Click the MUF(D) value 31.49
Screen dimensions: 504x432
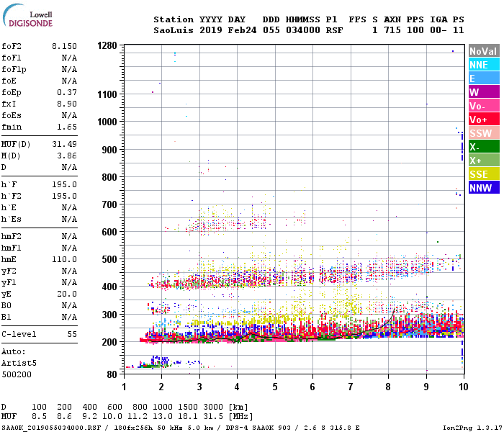(64, 144)
